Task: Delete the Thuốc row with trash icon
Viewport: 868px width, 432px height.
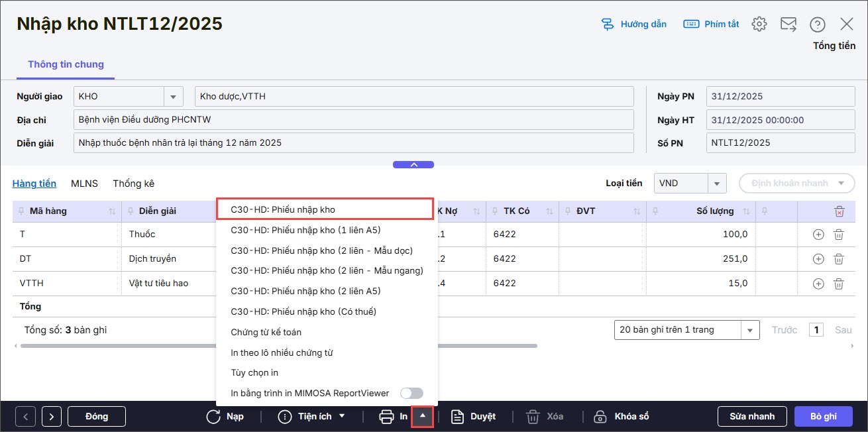Action: 838,235
